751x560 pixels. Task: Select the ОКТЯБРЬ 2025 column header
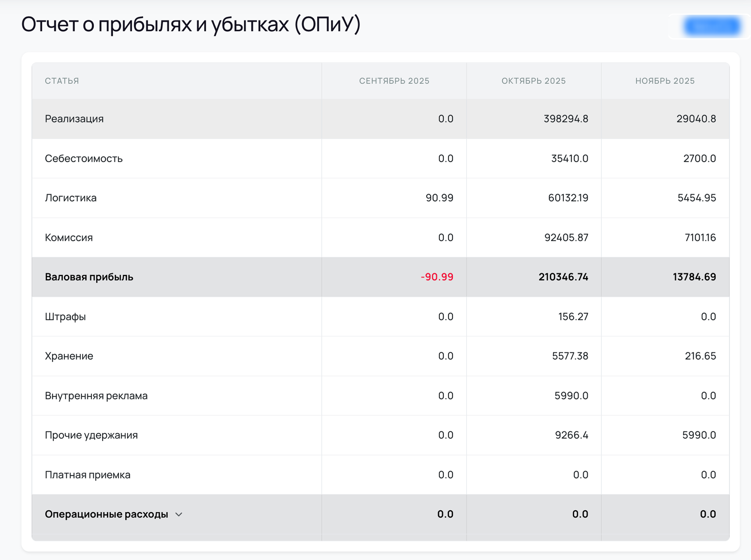(534, 81)
